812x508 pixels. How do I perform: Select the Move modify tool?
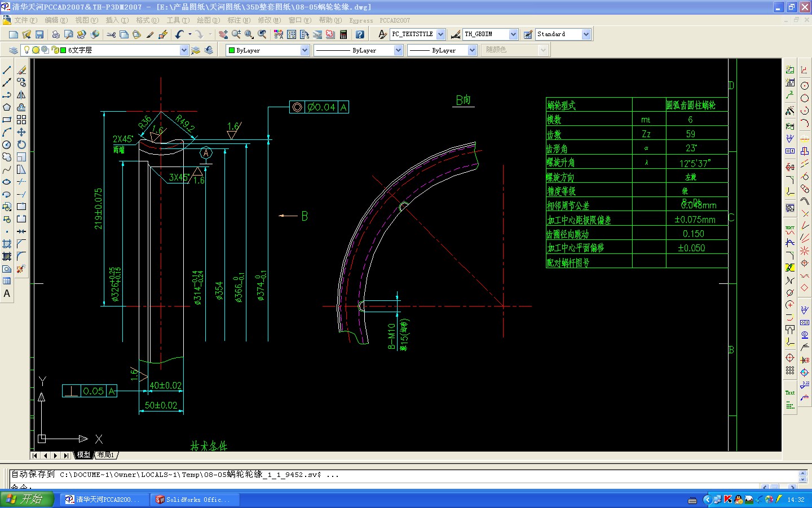pos(21,132)
